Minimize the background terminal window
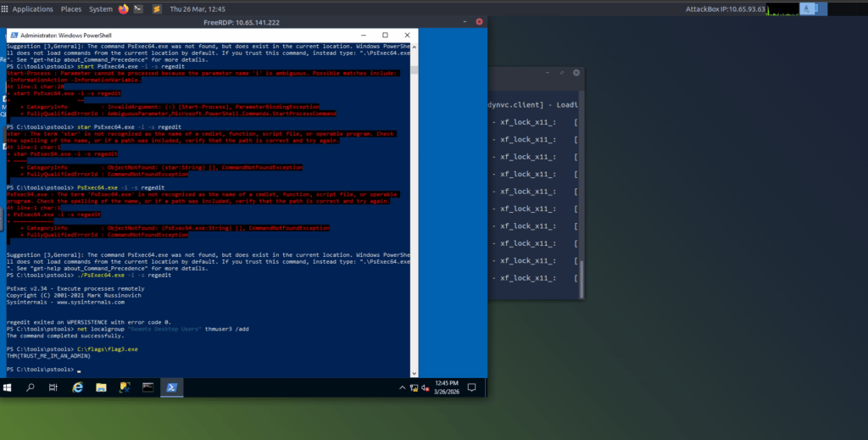The height and width of the screenshot is (440, 868). tap(548, 73)
